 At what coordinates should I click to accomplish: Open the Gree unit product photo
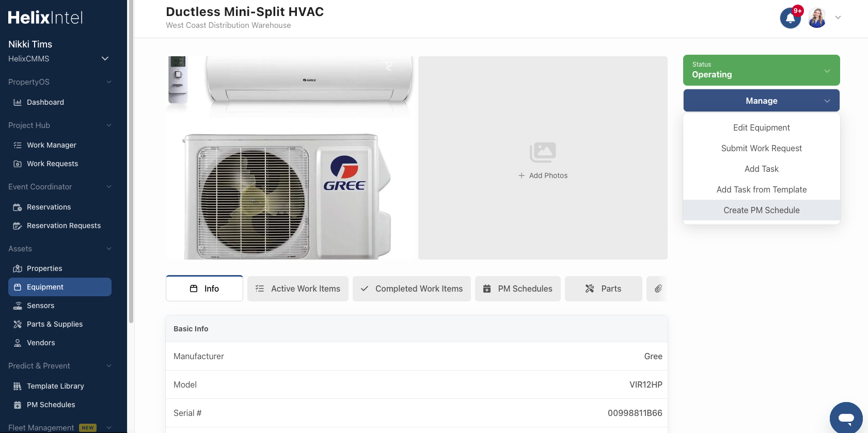290,158
